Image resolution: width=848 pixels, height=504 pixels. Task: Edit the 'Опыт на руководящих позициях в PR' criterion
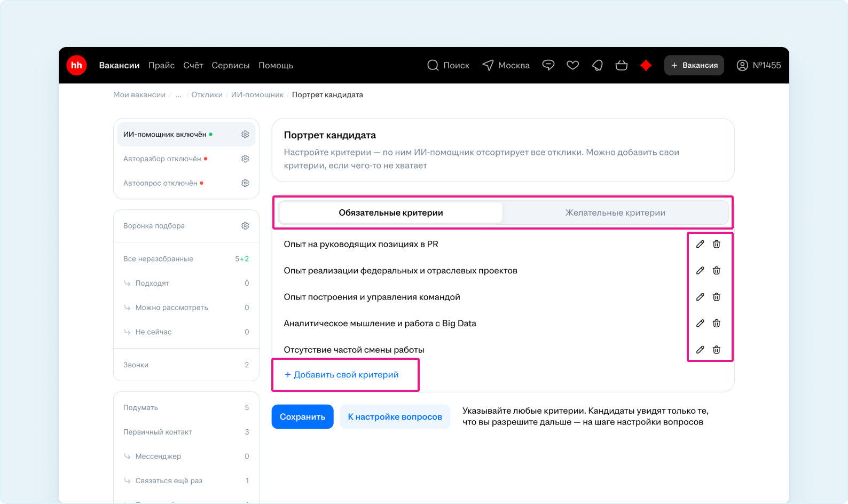coord(700,244)
